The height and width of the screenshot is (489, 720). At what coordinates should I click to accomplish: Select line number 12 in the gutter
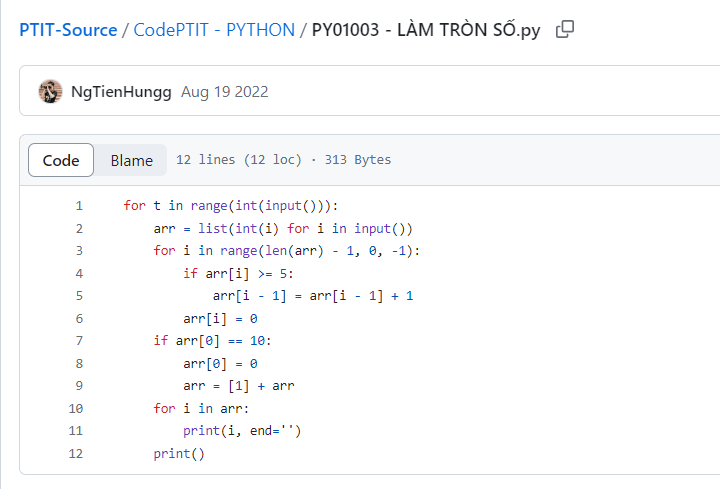tap(76, 453)
